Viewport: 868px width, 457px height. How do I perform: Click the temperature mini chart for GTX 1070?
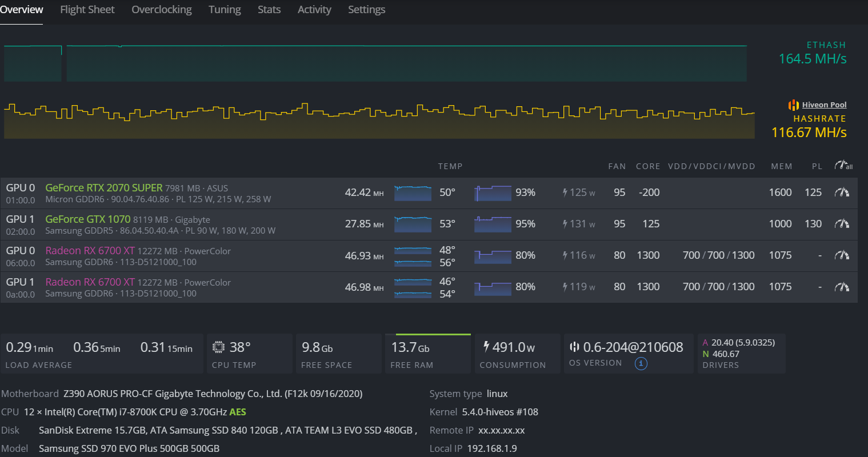coord(413,224)
